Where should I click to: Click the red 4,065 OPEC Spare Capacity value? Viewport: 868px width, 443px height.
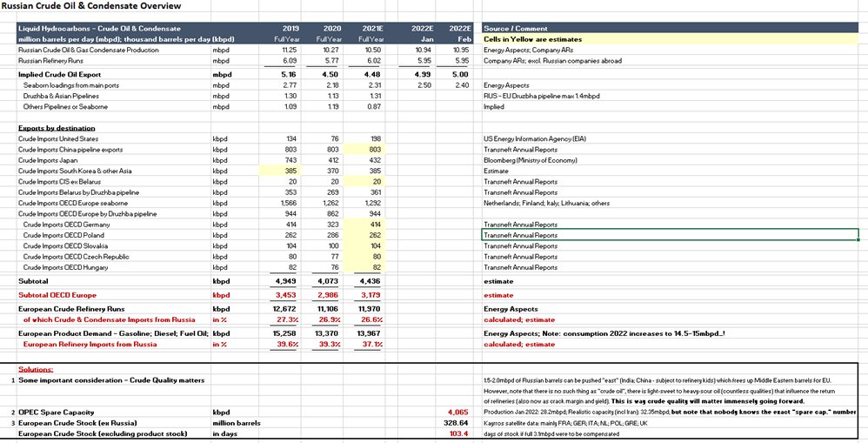point(458,412)
